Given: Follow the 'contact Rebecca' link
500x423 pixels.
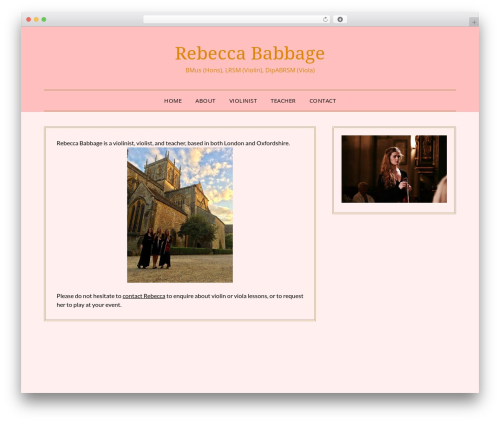Looking at the screenshot, I should click(x=144, y=296).
